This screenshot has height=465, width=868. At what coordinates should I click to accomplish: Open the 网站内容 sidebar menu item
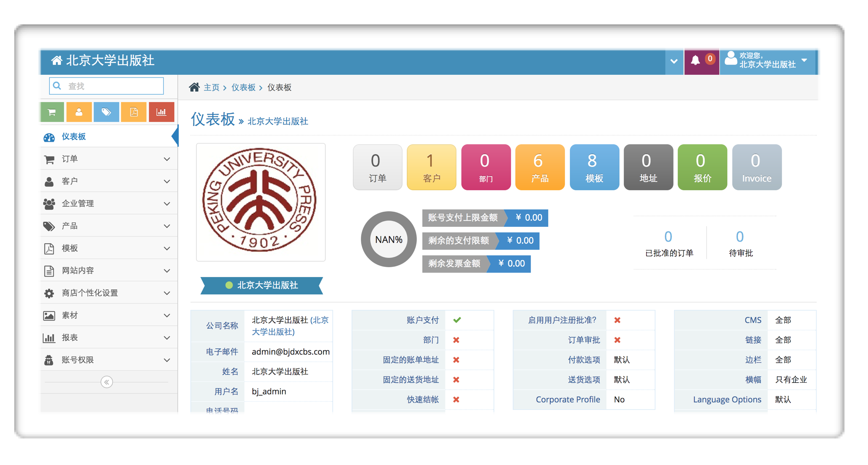pos(109,270)
